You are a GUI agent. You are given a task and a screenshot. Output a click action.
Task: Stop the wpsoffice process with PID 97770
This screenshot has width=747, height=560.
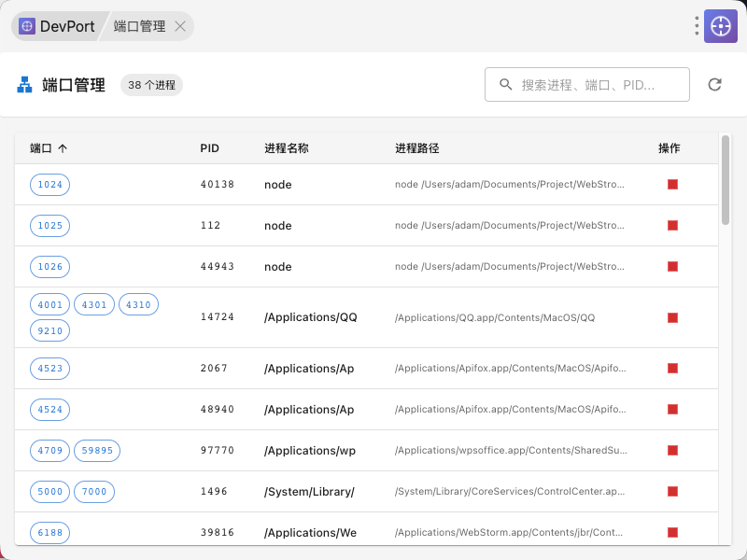pyautogui.click(x=672, y=451)
